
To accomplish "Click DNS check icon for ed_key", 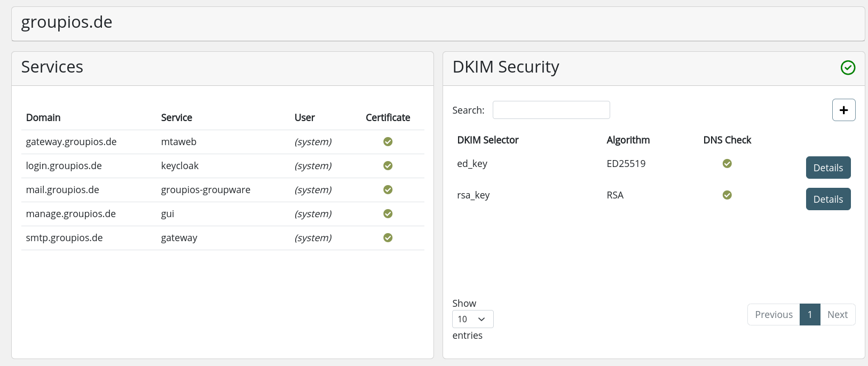I will pyautogui.click(x=727, y=163).
